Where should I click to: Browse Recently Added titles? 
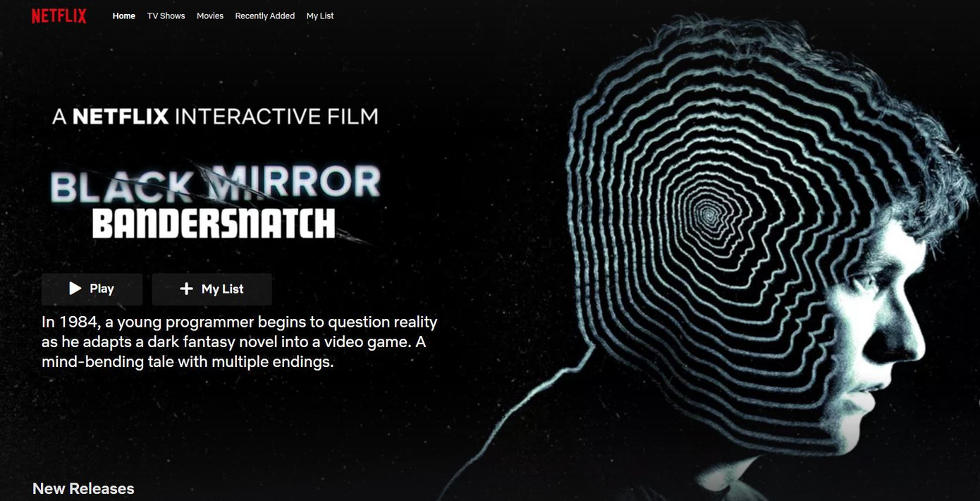pos(265,16)
